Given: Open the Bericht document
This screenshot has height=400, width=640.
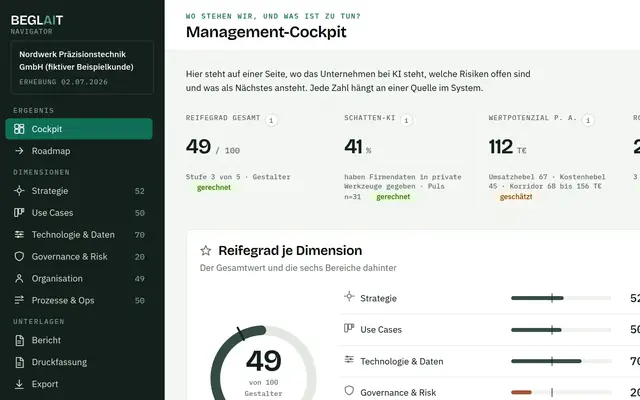Looking at the screenshot, I should coord(79,340).
